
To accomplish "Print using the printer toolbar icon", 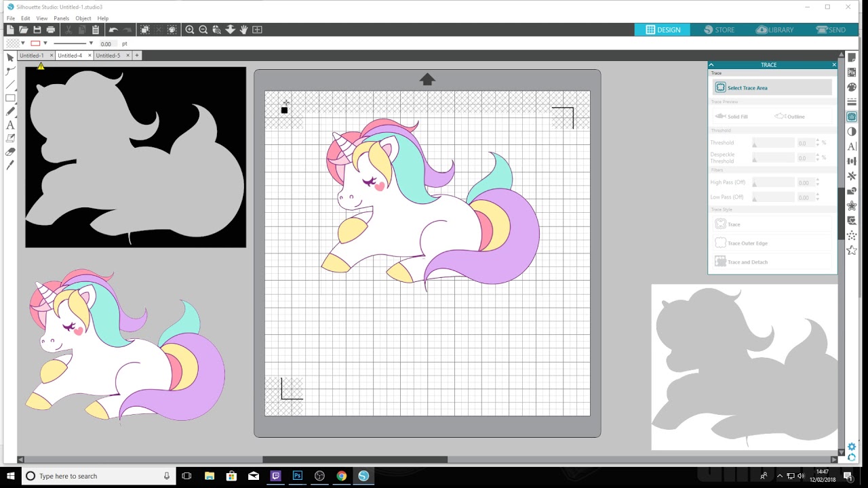I will [50, 30].
